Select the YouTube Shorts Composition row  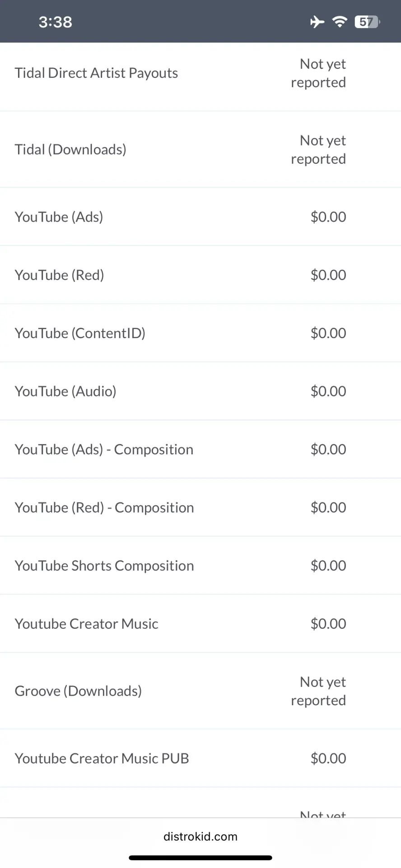coord(200,566)
